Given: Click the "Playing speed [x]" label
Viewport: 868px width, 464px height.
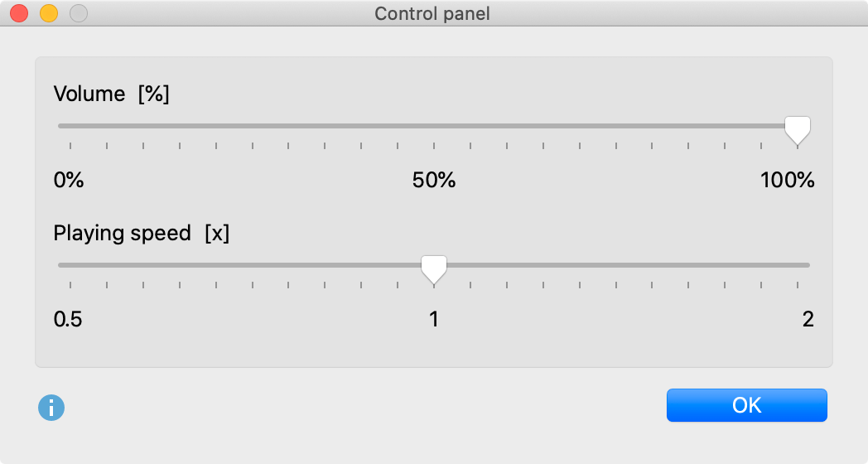Looking at the screenshot, I should click(141, 233).
